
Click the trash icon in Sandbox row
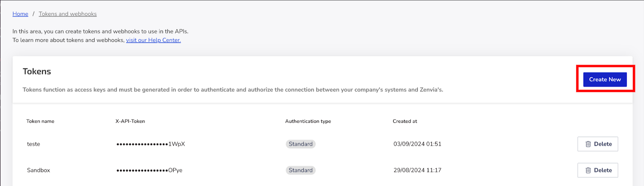[x=588, y=170]
